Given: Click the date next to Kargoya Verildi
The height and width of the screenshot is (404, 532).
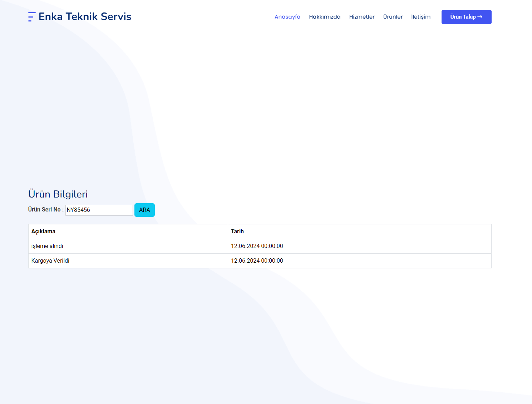Looking at the screenshot, I should [257, 261].
